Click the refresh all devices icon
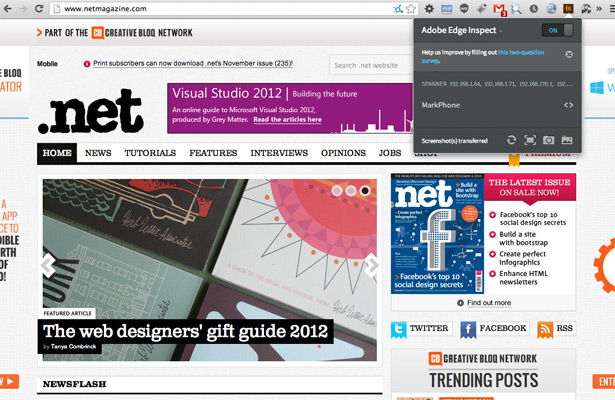The height and width of the screenshot is (400, 615). point(511,140)
